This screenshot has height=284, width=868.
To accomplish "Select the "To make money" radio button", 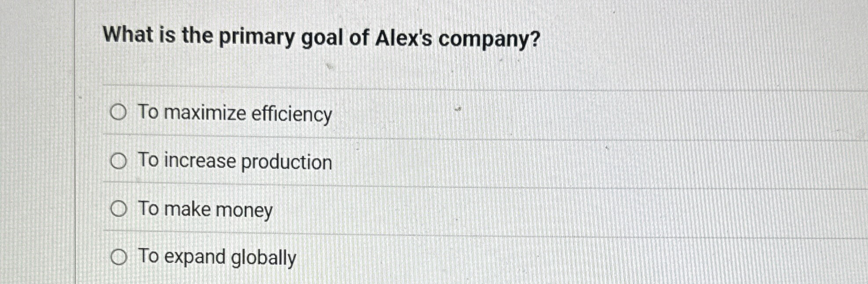I will tap(119, 210).
